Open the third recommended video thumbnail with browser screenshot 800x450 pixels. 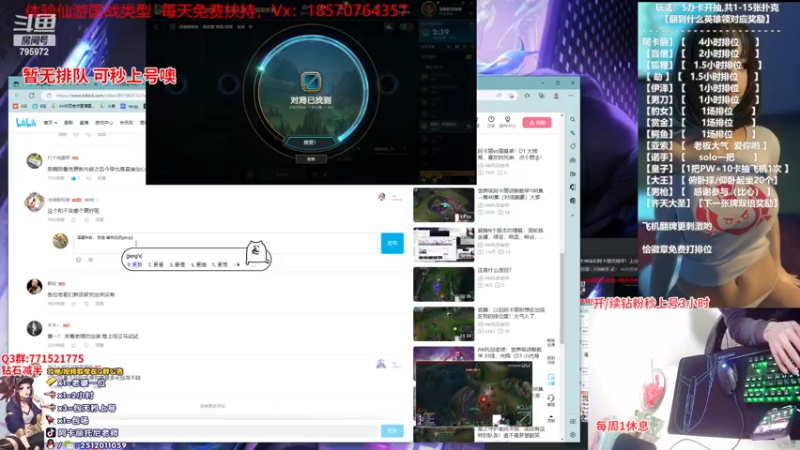point(443,245)
